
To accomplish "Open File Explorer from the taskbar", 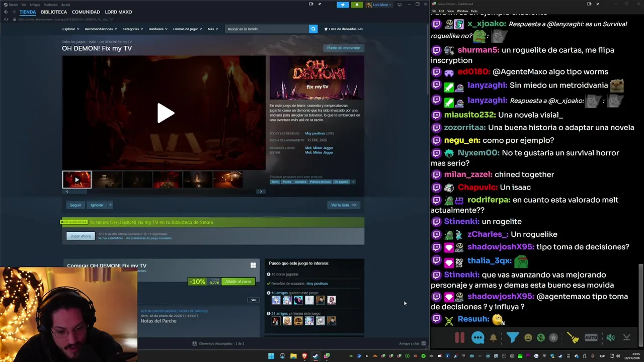I will (x=293, y=356).
